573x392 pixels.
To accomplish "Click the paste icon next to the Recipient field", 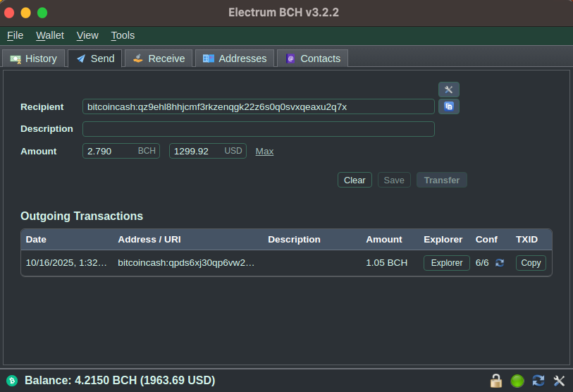I will 449,107.
